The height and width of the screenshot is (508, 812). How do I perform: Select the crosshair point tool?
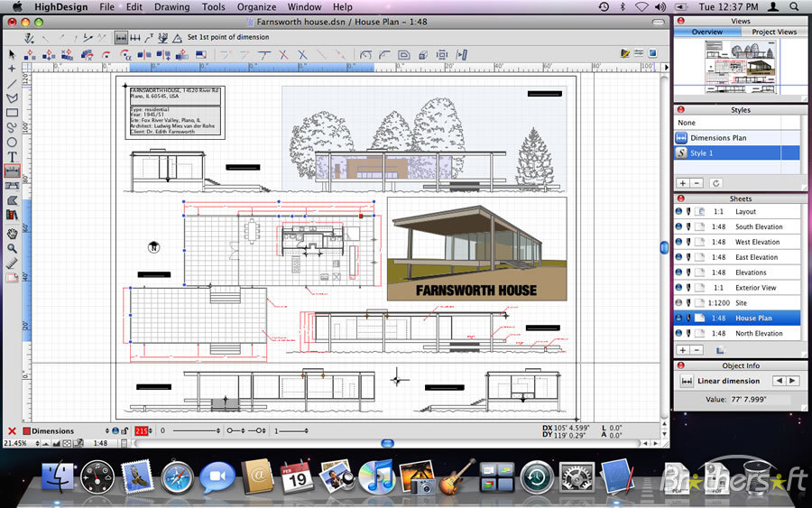tap(12, 69)
